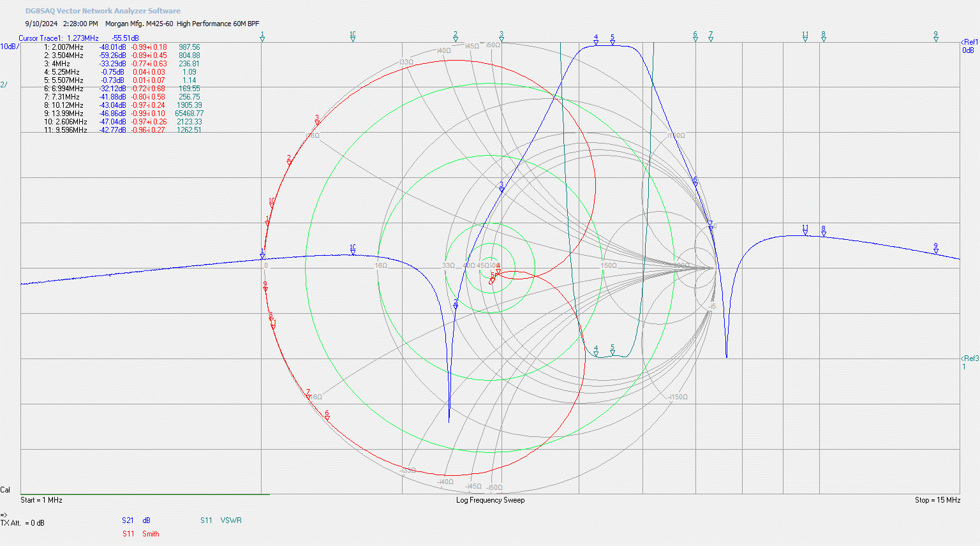This screenshot has width=980, height=546.
Task: Click the red S11 Smith trace label
Action: (x=141, y=534)
